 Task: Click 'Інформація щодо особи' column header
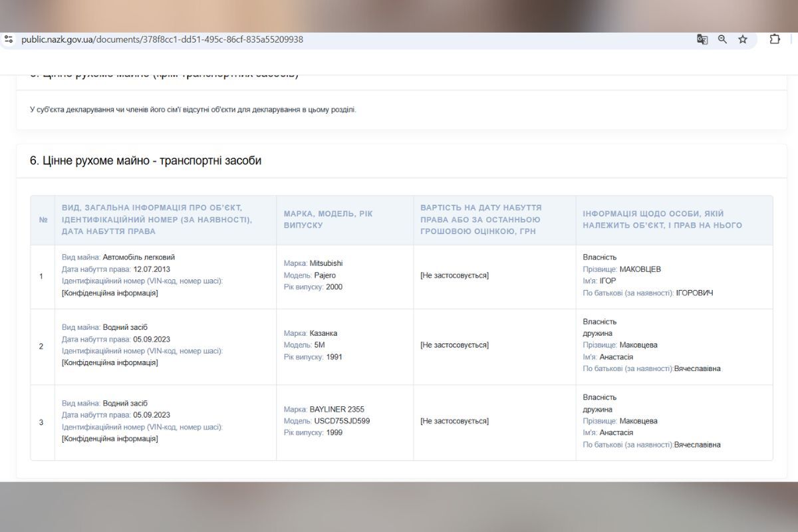(x=662, y=219)
